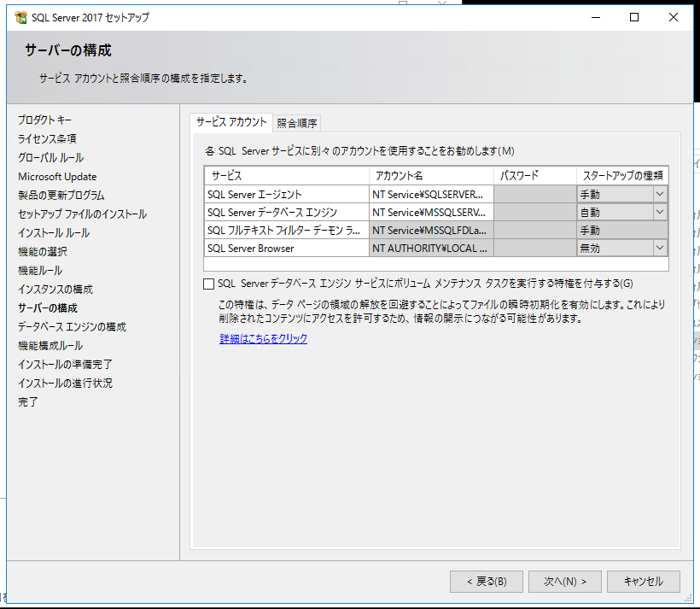
Task: Go back with the 戻る(B) button
Action: (x=487, y=582)
